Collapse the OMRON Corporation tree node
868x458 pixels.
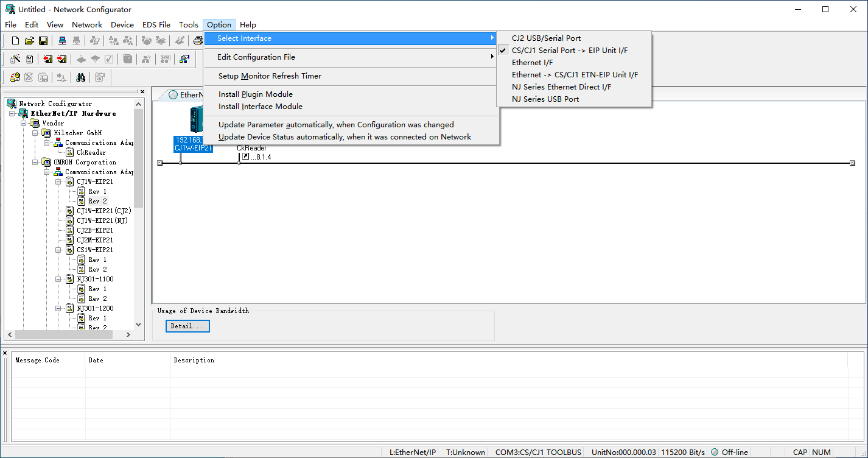(x=35, y=162)
